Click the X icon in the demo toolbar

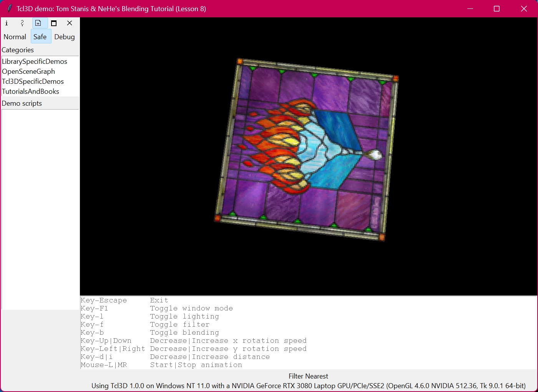click(70, 23)
